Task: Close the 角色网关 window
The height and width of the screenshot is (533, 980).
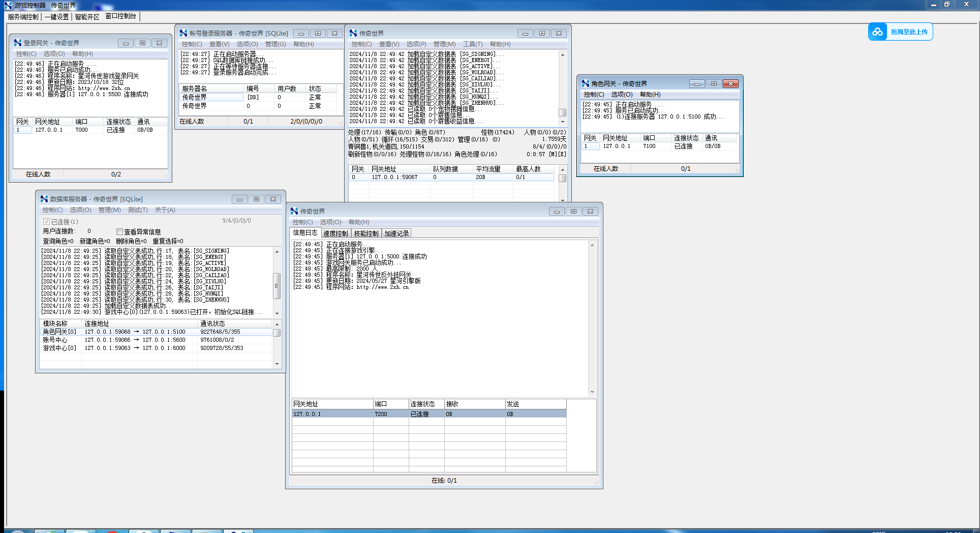Action: (x=730, y=83)
